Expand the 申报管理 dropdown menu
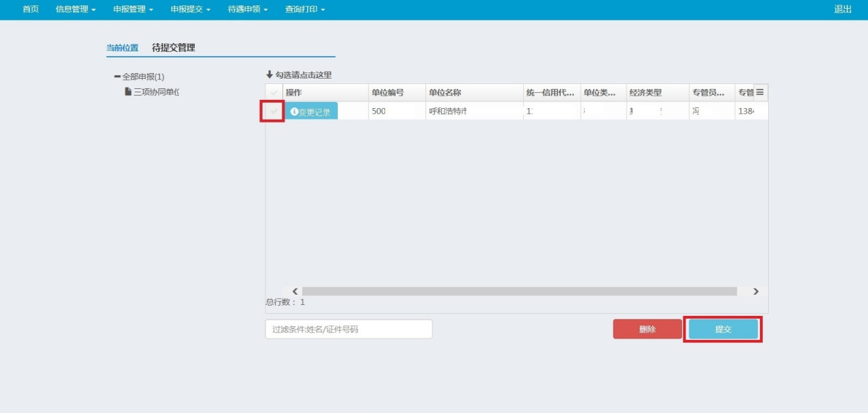868x413 pixels. (x=133, y=10)
